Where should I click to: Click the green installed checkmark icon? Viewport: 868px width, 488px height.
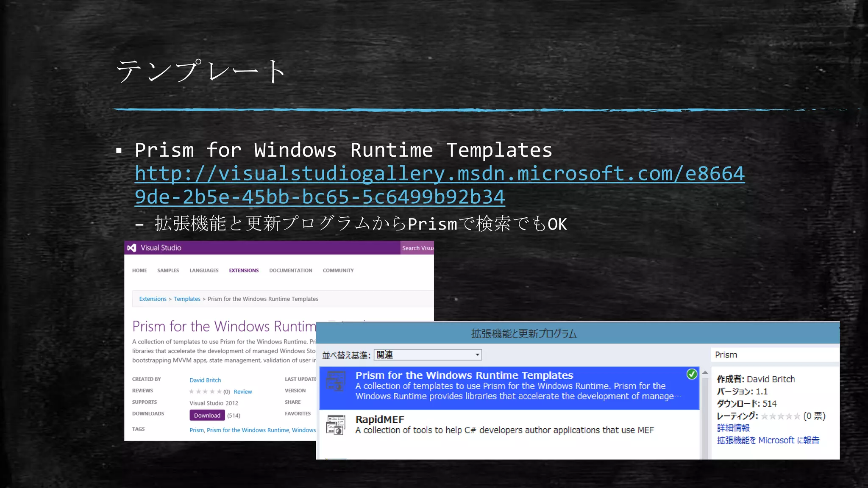click(692, 374)
